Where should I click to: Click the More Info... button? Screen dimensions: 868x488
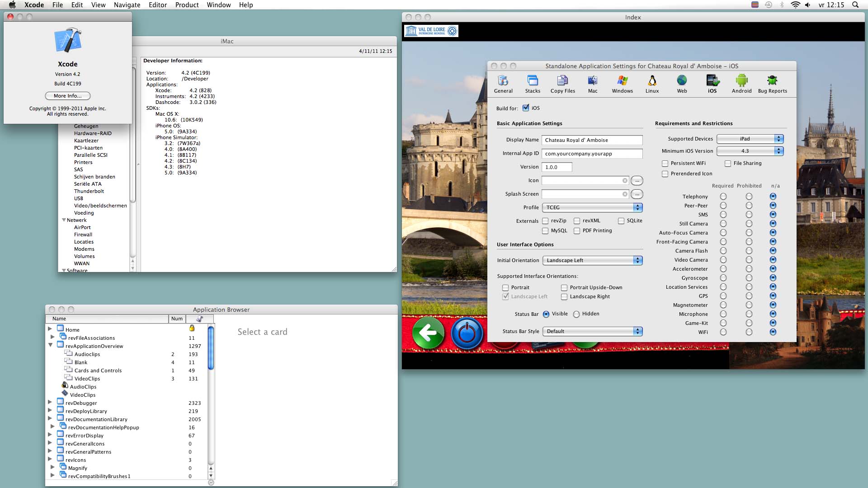(68, 96)
